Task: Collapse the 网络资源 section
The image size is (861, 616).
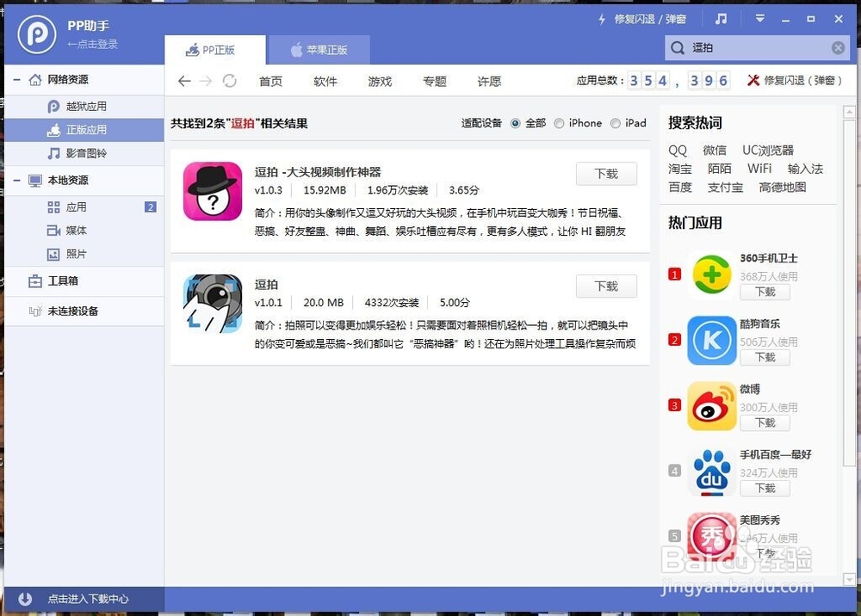Action: pyautogui.click(x=15, y=79)
